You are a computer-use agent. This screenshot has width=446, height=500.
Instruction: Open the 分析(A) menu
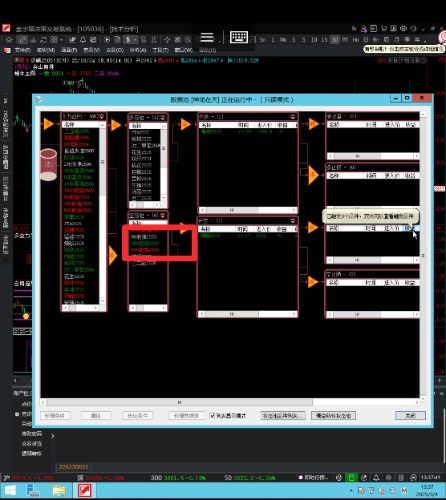coord(138,50)
